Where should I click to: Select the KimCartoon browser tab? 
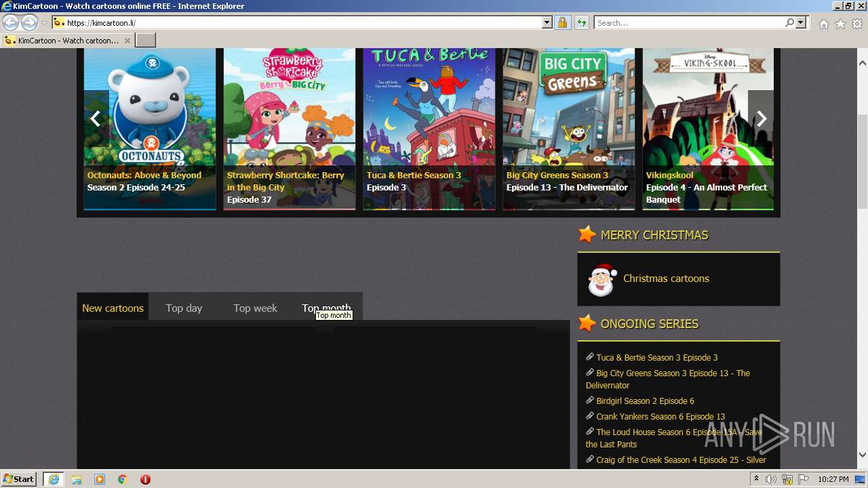66,41
